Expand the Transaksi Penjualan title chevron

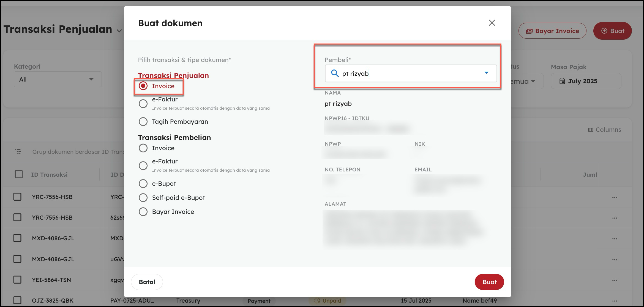point(119,31)
